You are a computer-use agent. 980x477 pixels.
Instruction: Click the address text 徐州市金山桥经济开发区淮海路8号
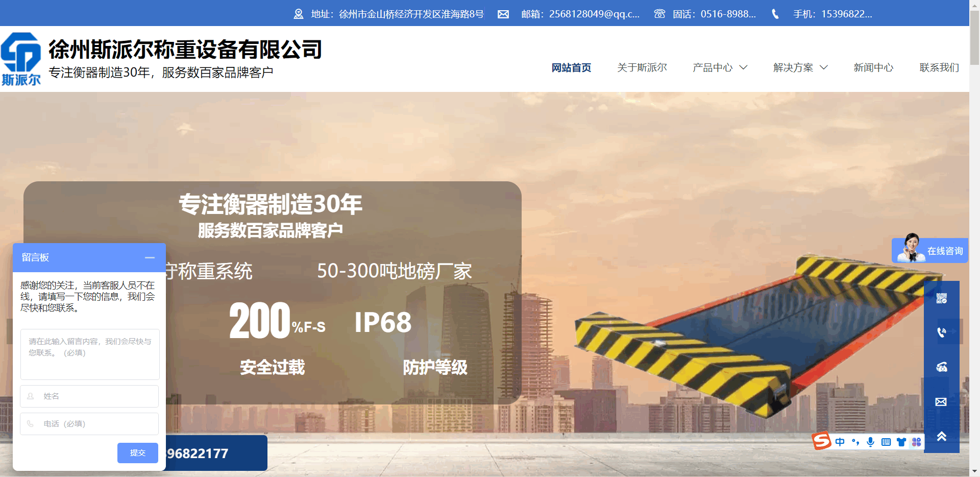(411, 14)
